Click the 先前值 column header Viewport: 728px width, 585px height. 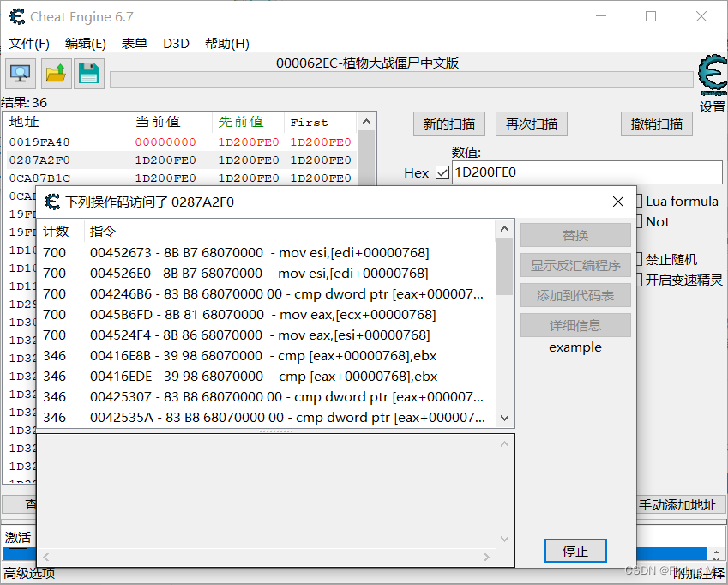pyautogui.click(x=248, y=122)
